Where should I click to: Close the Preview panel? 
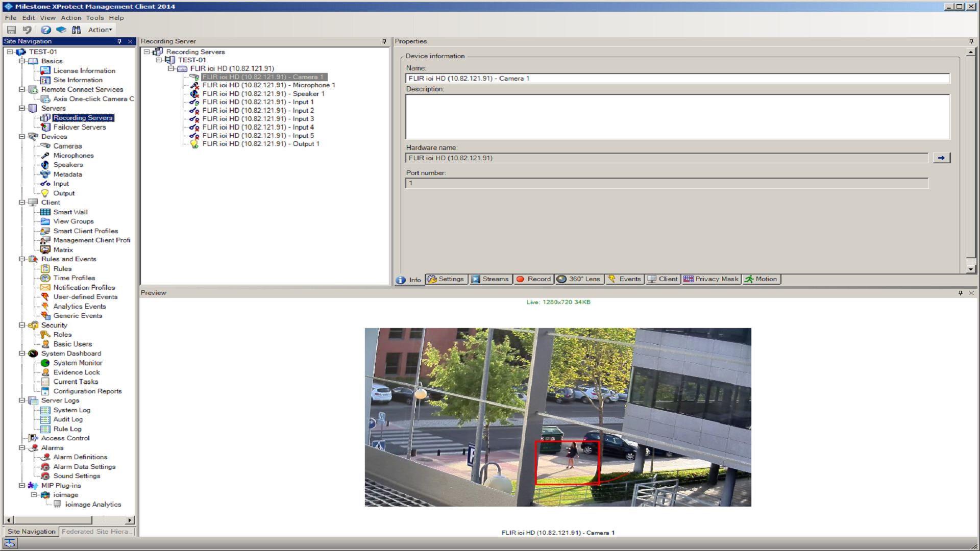[x=971, y=293]
